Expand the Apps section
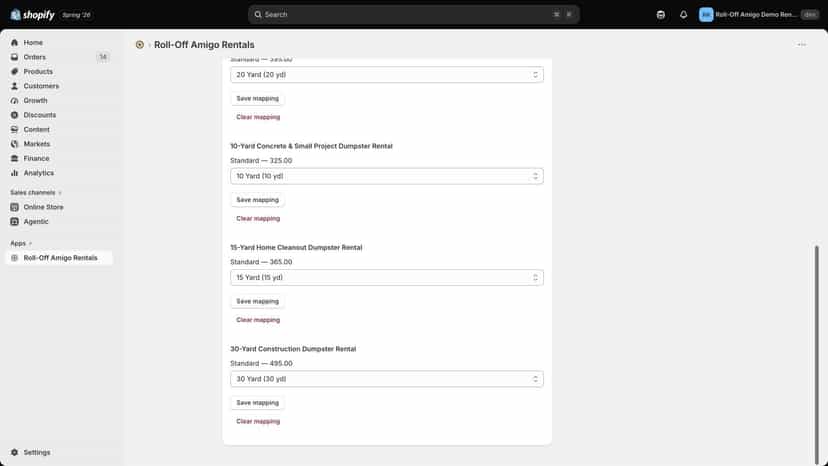This screenshot has height=466, width=828. (x=21, y=243)
